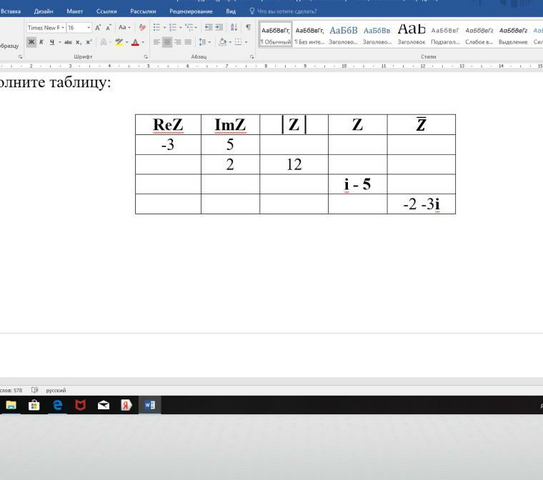
Task: Show paragraph marks with the pilcrow icon
Action: pos(248,27)
